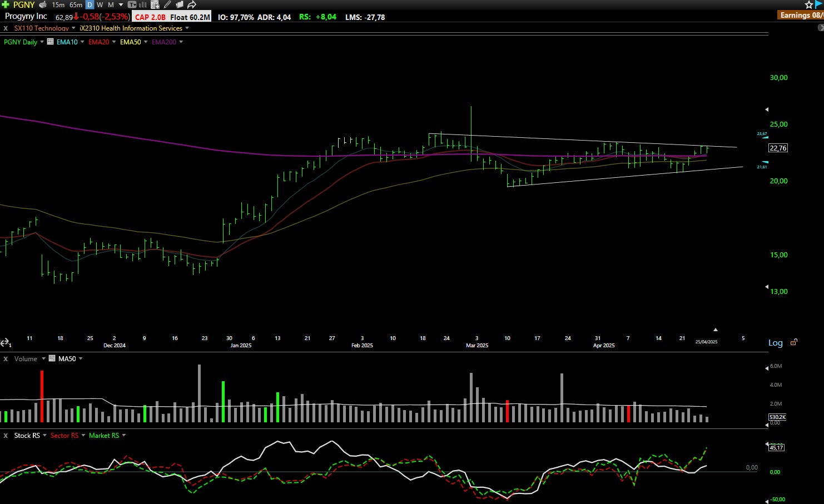Click the share arrow icon
The image size is (824, 504).
[192, 4]
